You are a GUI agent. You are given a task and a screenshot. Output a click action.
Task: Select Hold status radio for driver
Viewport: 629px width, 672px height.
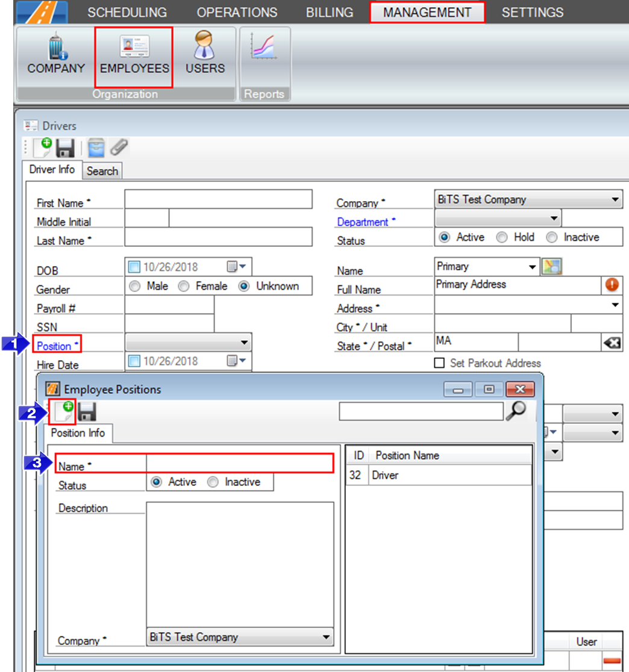click(502, 237)
